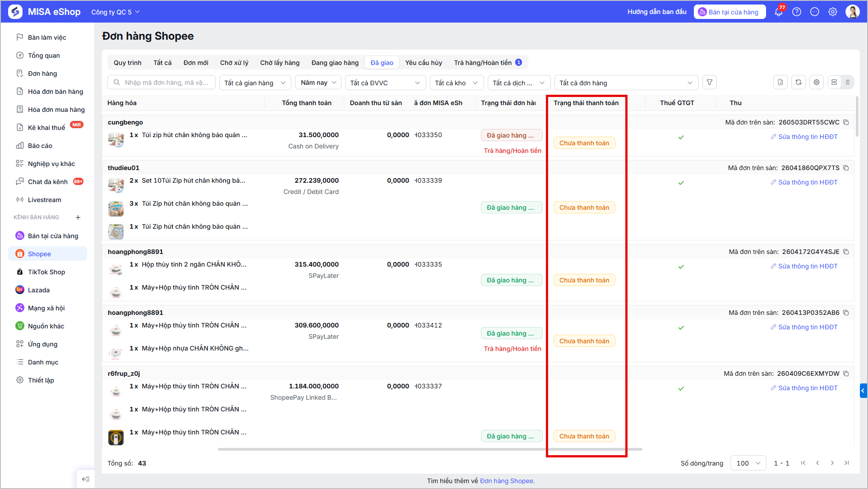
Task: Change rows per page from 100
Action: pyautogui.click(x=748, y=463)
